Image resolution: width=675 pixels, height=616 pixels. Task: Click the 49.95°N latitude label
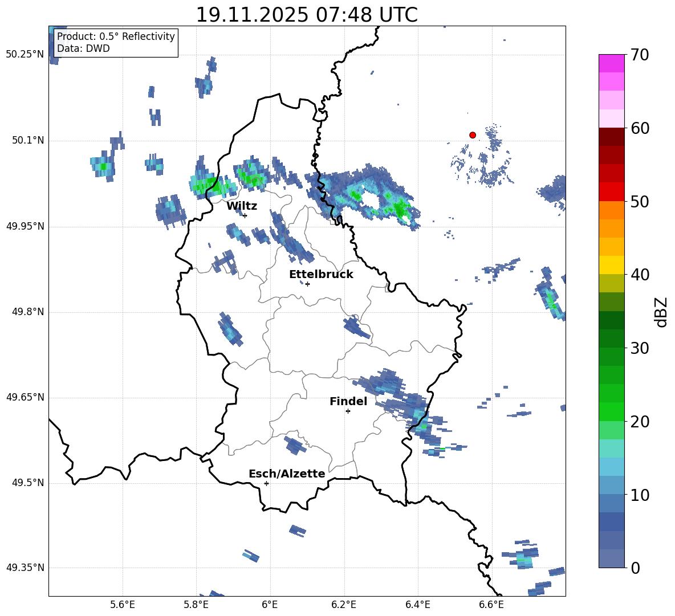(25, 226)
